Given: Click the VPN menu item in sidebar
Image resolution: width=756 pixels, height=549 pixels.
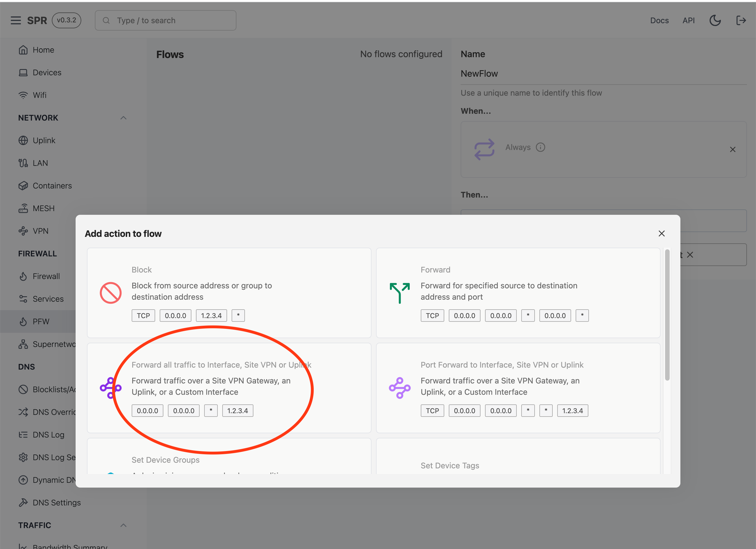Looking at the screenshot, I should point(41,231).
